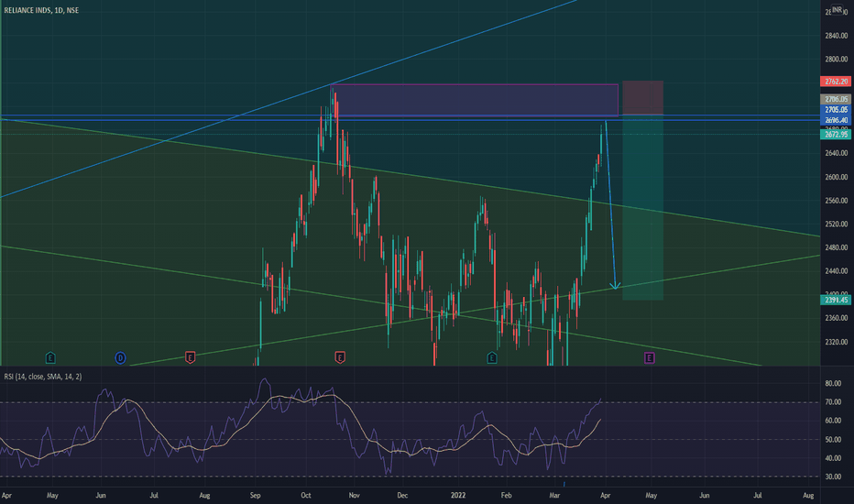The width and height of the screenshot is (854, 504).
Task: Click the RELIANCE INDS, 1D, NSE title
Action: (x=41, y=10)
